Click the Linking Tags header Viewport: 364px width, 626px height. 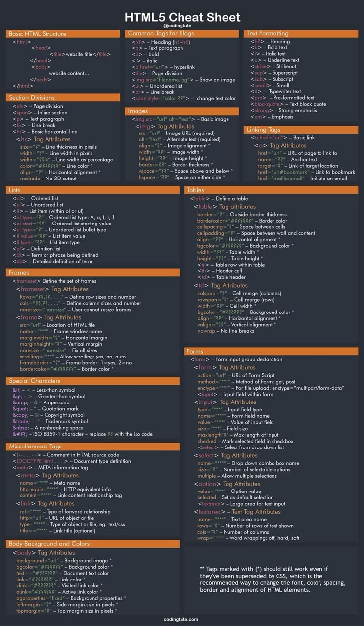(x=264, y=130)
